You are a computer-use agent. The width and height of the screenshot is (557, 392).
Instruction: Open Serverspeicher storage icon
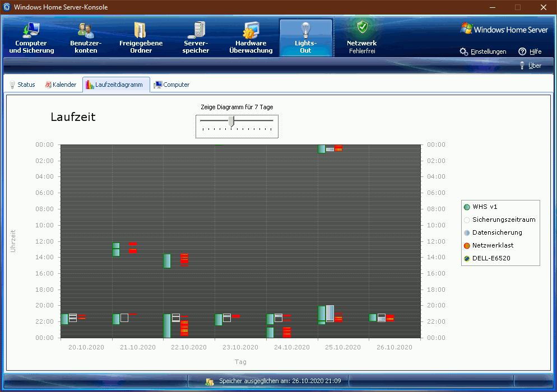pos(196,30)
